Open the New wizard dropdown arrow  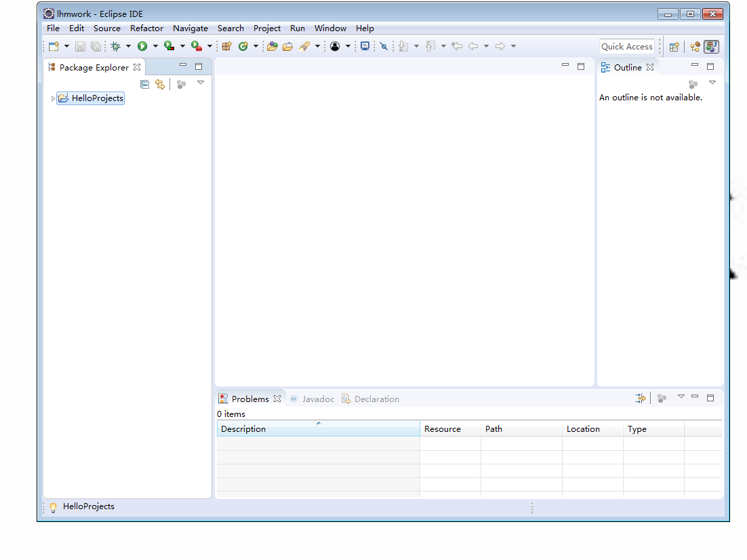[66, 46]
